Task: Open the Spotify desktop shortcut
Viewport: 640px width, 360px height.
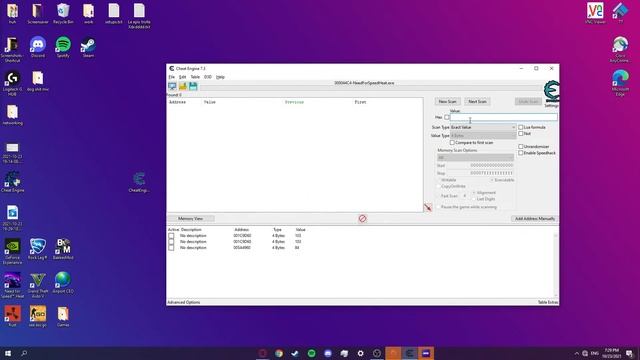Action: pos(63,47)
